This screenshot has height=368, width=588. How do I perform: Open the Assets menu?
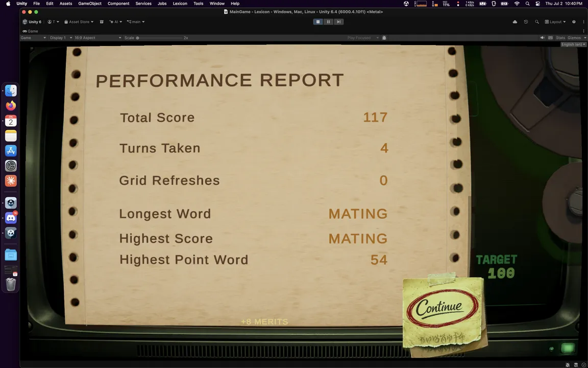pos(66,4)
